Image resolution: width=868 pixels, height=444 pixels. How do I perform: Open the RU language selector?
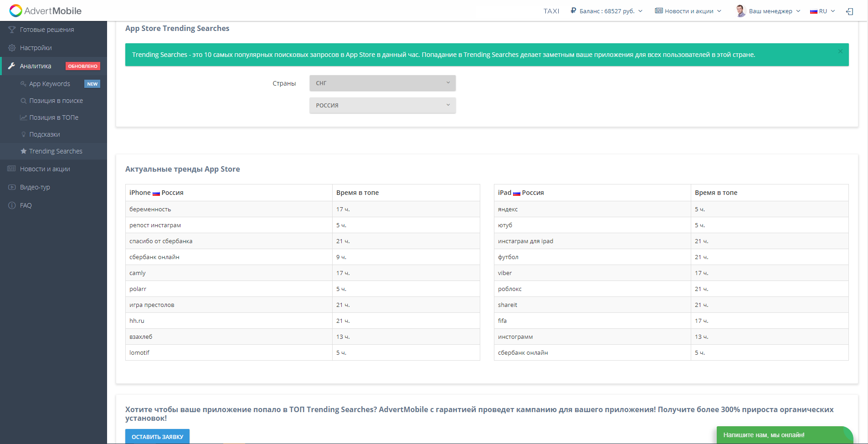[822, 11]
